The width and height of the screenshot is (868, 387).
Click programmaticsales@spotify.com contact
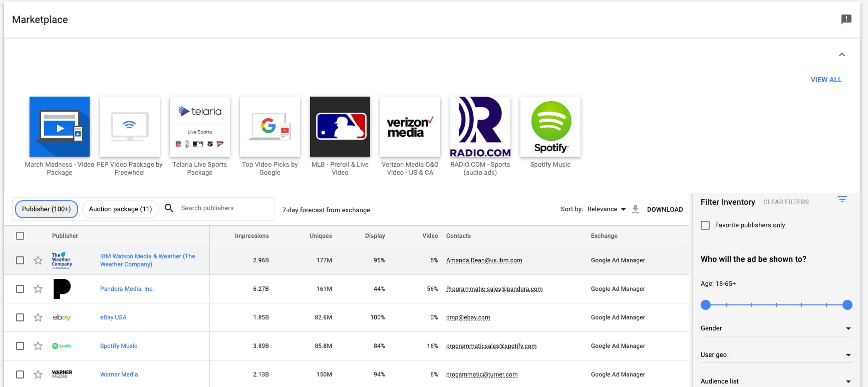(x=491, y=346)
